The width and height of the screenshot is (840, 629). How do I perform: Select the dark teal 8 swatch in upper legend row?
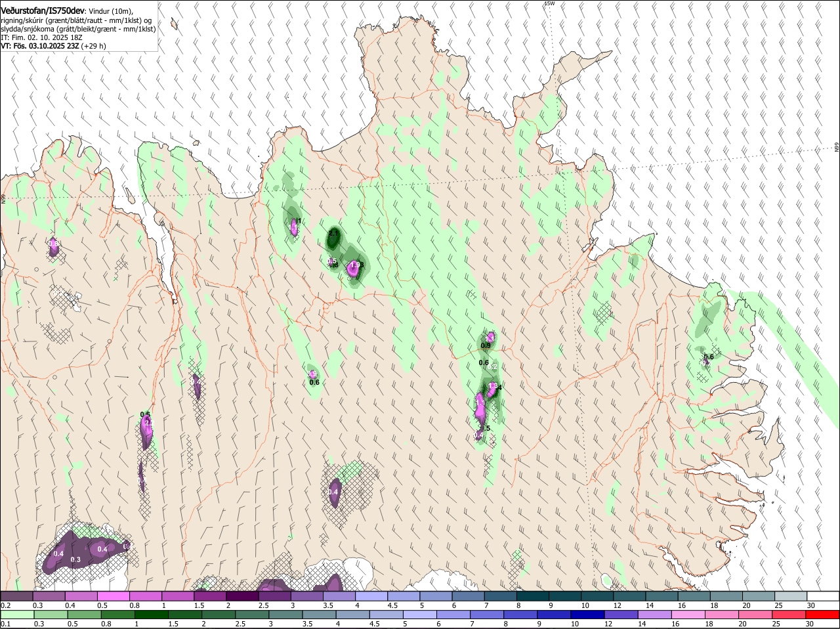tap(533, 596)
